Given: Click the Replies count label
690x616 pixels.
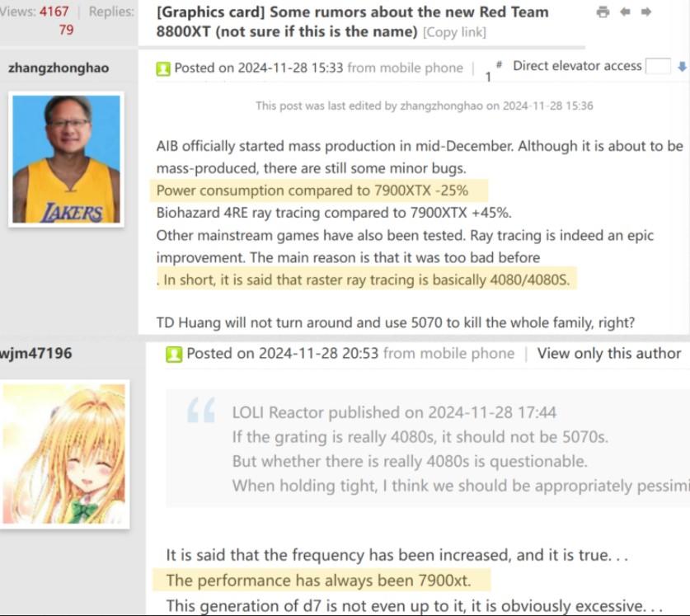Looking at the screenshot, I should click(111, 12).
